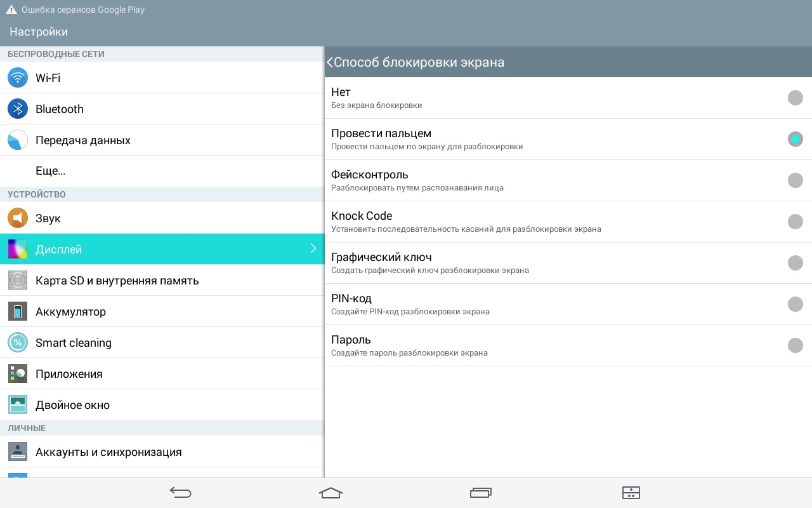
Task: Open Карта SD и внутренняя память
Action: pos(117,281)
